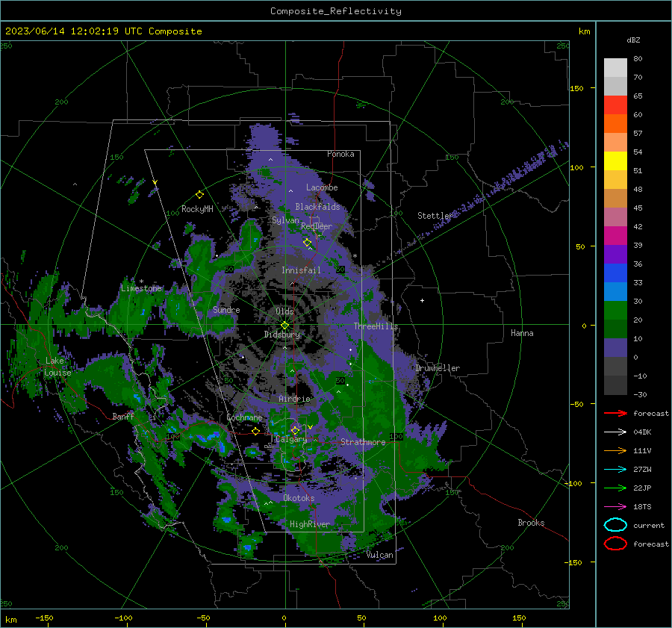The image size is (672, 628).
Task: Select the 80 dBZ color swatch
Action: click(x=615, y=67)
